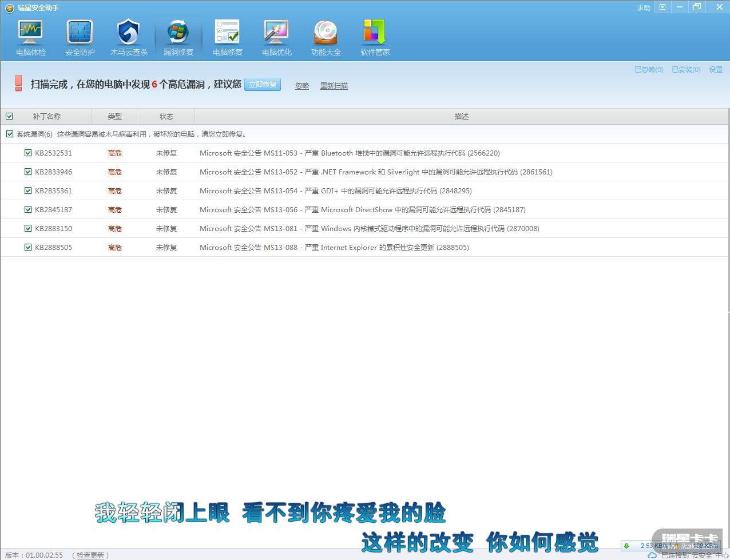The height and width of the screenshot is (560, 730).
Task: Sort by 类型 column header
Action: pos(115,116)
